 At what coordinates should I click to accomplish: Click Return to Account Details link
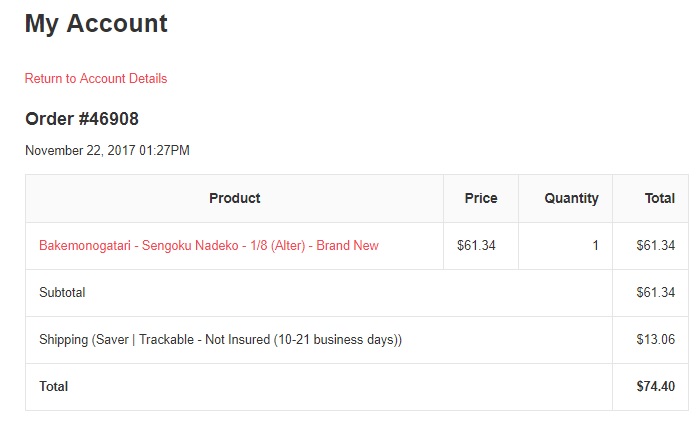click(x=96, y=79)
